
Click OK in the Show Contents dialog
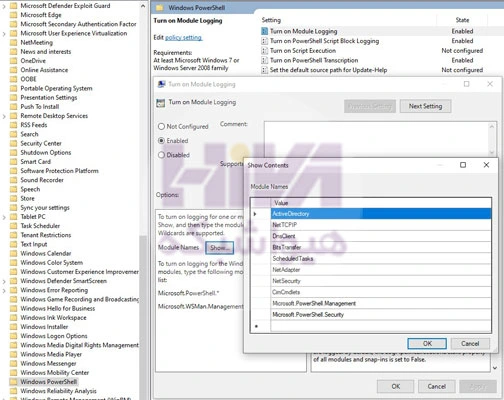[x=427, y=343]
